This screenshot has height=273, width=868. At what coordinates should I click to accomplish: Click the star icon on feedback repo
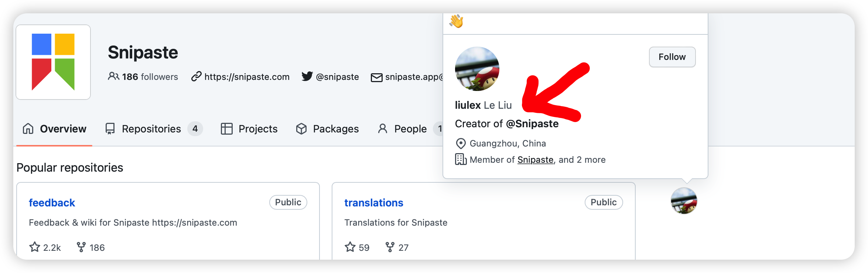pos(35,247)
